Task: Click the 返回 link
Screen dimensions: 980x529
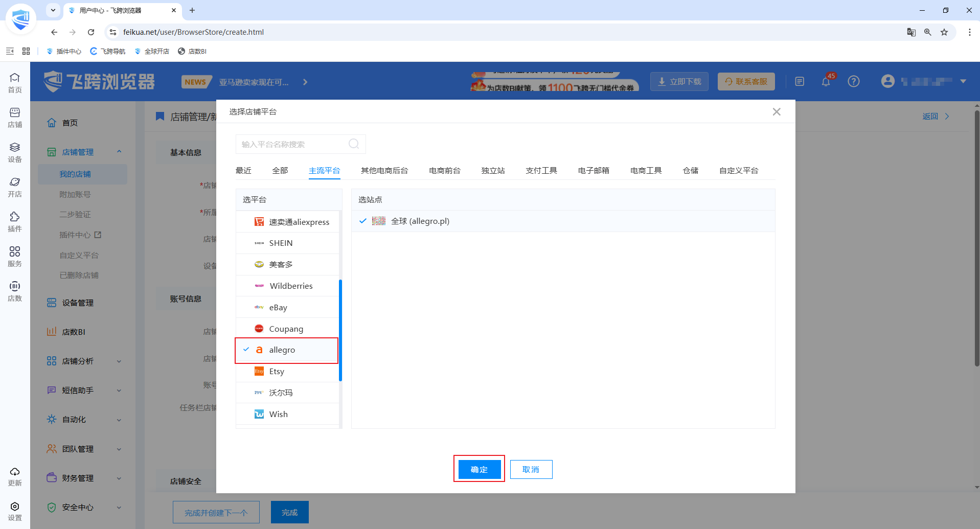Action: [936, 117]
